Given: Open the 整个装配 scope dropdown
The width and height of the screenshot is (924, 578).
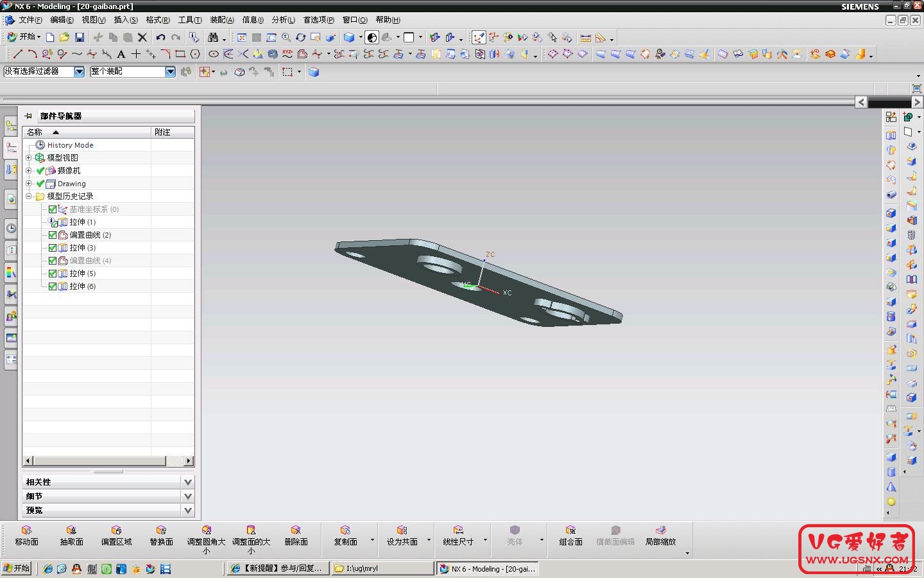Looking at the screenshot, I should tap(170, 72).
